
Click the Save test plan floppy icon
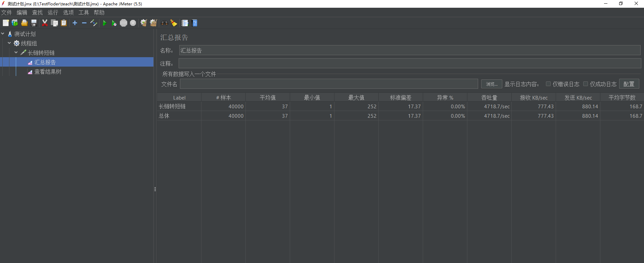34,23
